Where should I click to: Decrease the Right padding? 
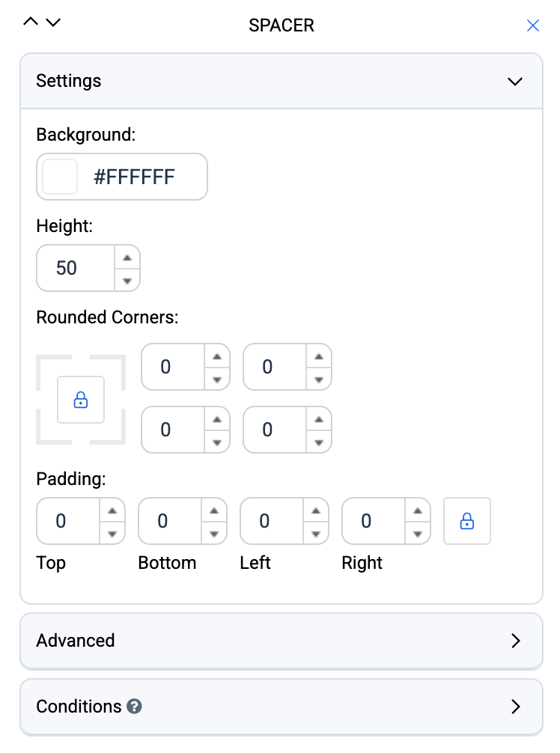[418, 534]
